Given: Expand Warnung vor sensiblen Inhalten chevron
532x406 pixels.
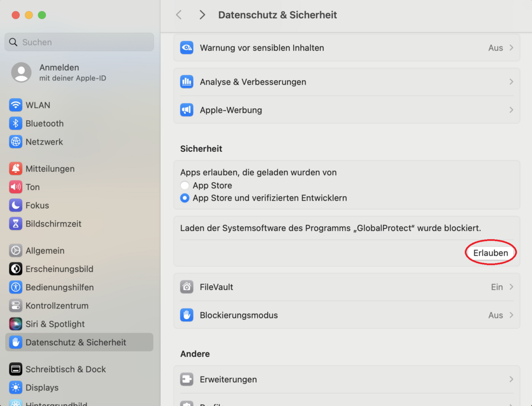Looking at the screenshot, I should coord(511,48).
